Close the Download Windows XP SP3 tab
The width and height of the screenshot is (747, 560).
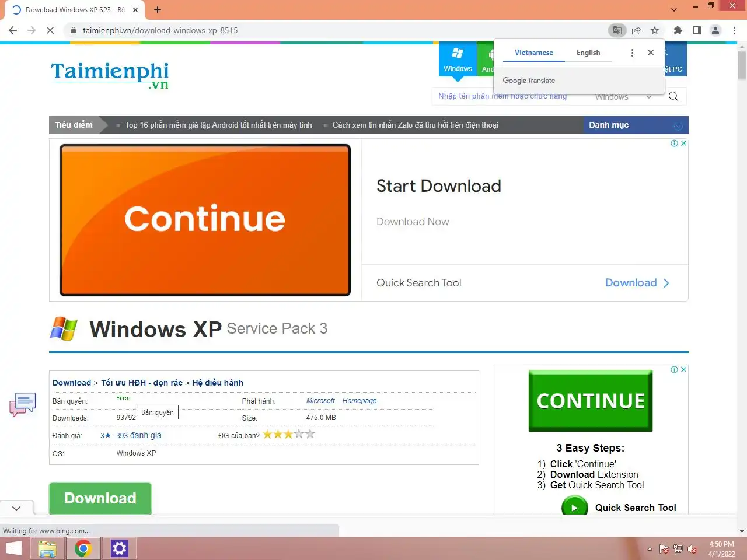click(x=135, y=10)
